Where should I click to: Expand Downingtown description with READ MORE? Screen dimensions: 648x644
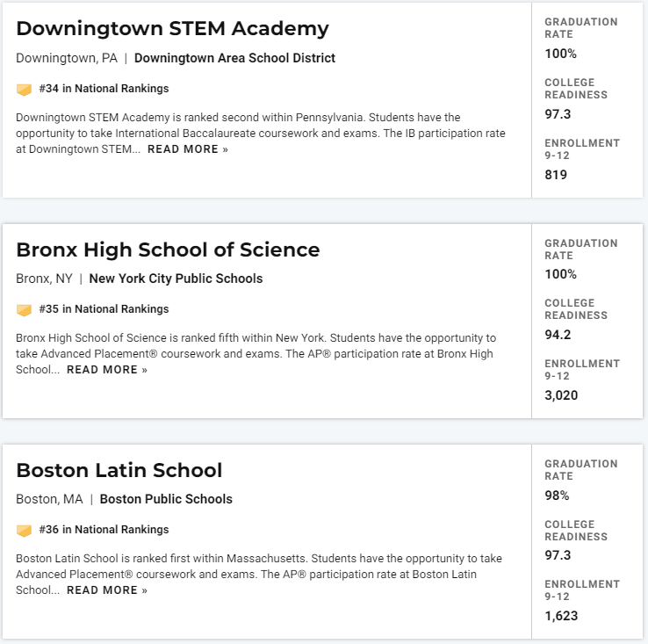click(188, 149)
